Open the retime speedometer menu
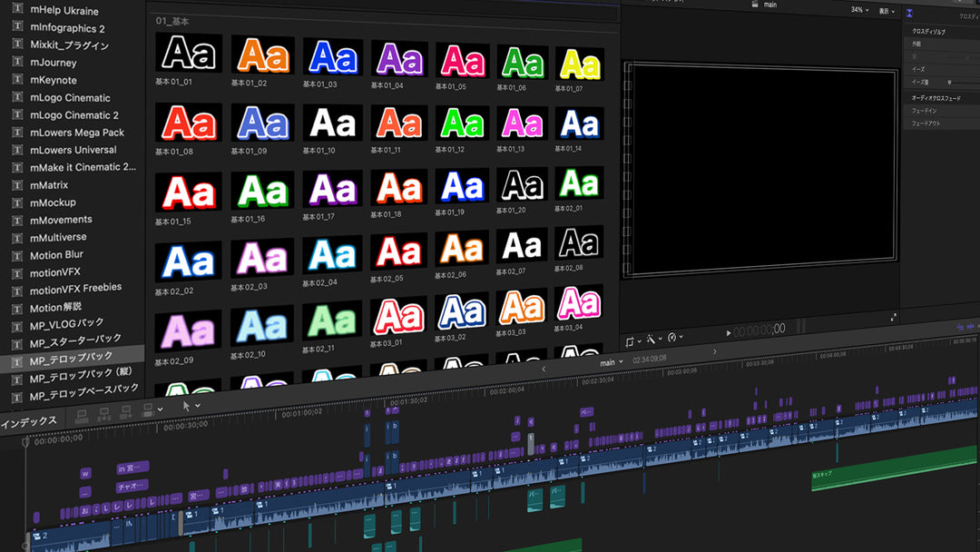This screenshot has height=552, width=980. tap(675, 338)
